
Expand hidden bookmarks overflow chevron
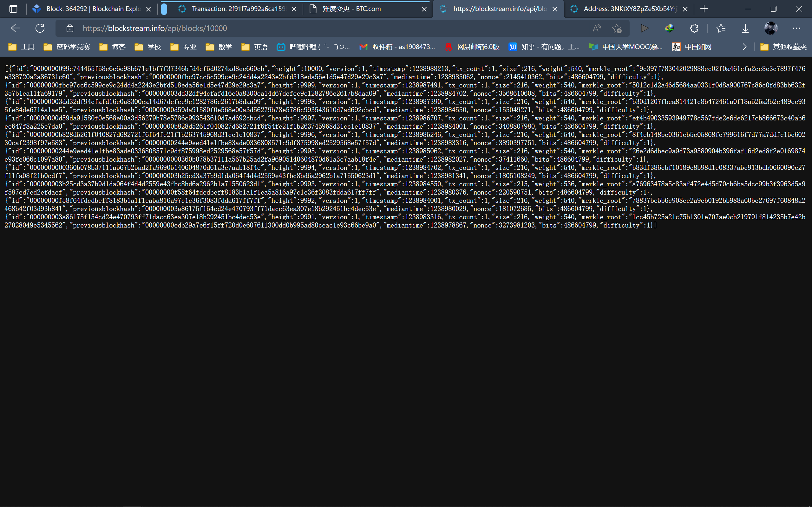point(744,47)
